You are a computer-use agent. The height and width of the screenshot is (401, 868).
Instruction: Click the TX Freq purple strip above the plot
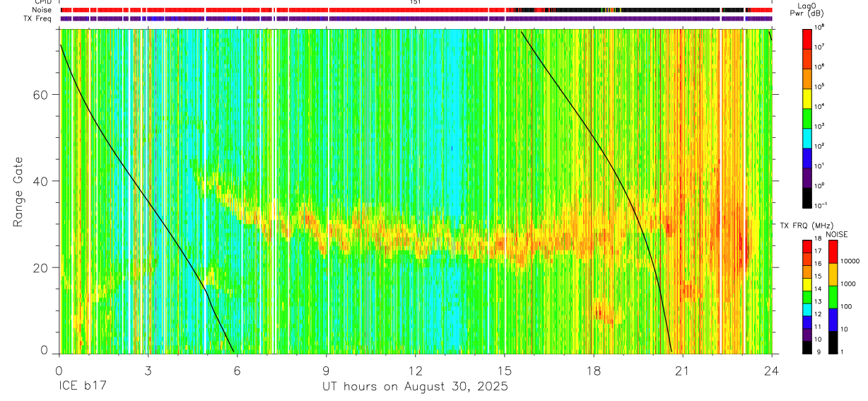416,18
